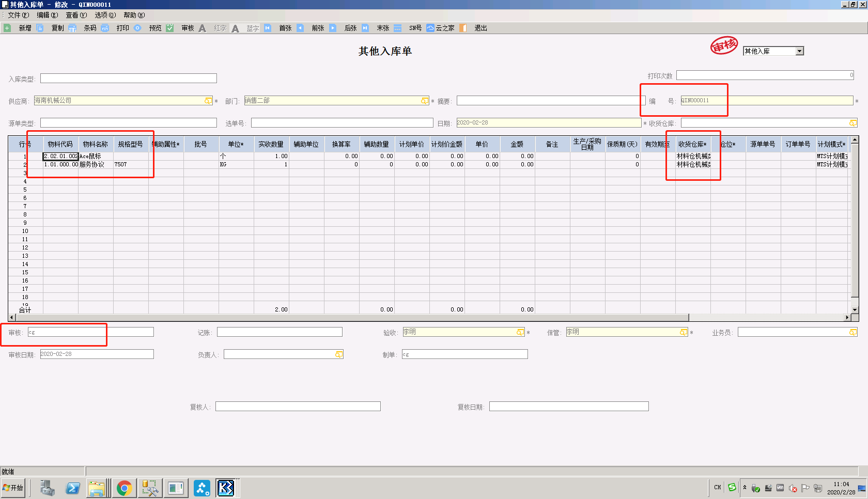Open the 负责人 lookup icon
This screenshot has width=868, height=499.
click(339, 354)
